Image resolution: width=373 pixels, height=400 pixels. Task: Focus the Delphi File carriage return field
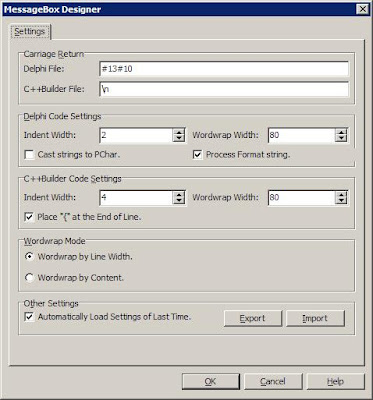(224, 69)
